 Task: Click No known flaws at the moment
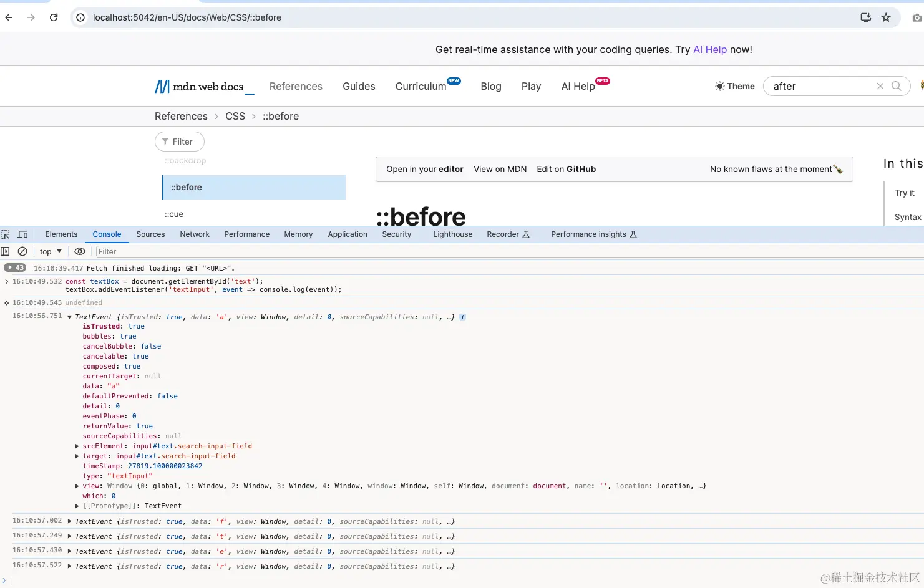pos(776,170)
